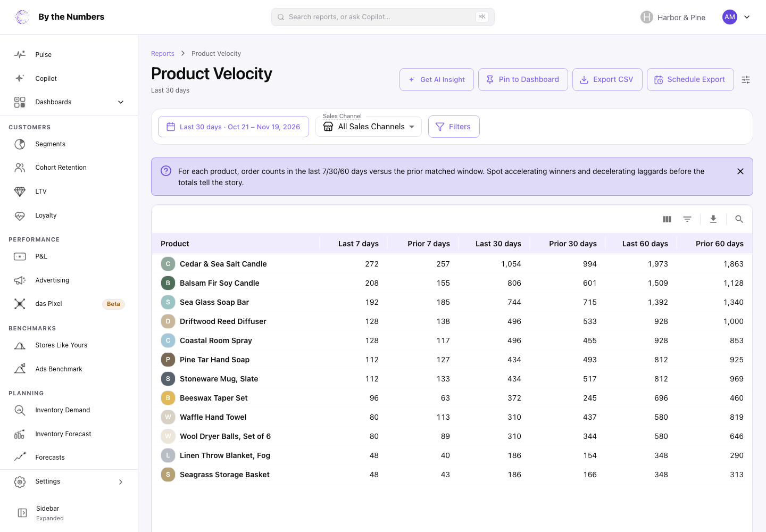Sort by Product column header
This screenshot has height=532, width=766.
[x=175, y=244]
